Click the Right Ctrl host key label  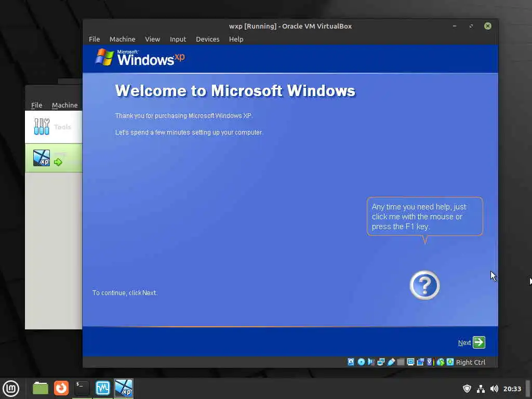point(471,362)
